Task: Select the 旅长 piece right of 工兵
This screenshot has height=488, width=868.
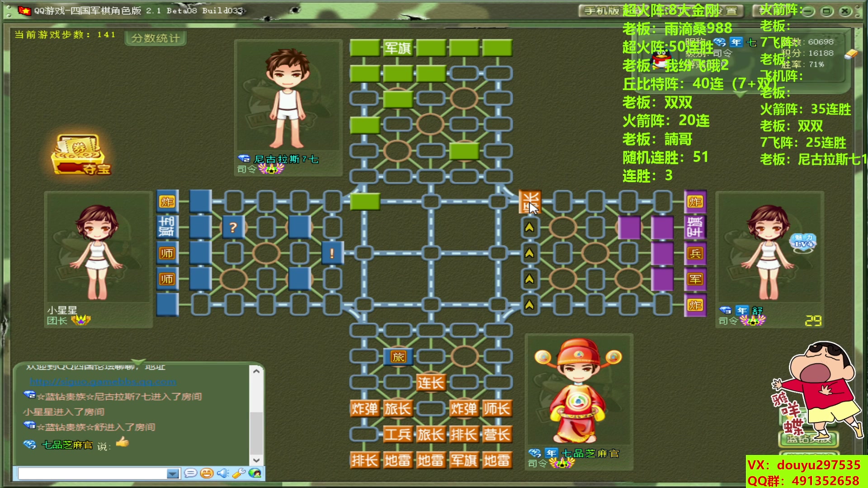Action: (431, 435)
